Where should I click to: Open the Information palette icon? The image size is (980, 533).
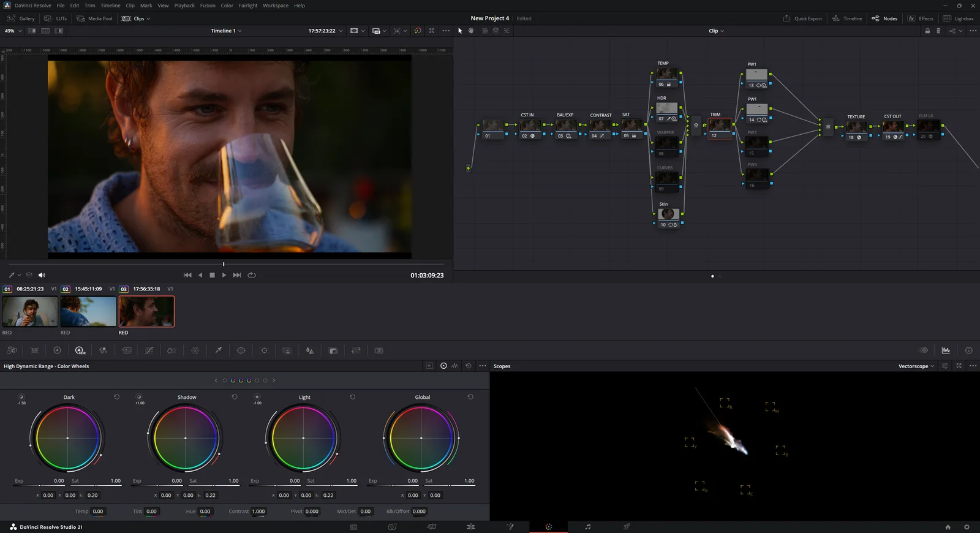tap(968, 350)
